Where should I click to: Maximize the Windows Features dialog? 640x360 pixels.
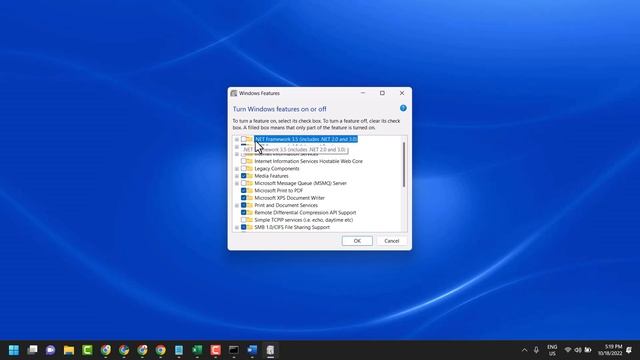382,93
